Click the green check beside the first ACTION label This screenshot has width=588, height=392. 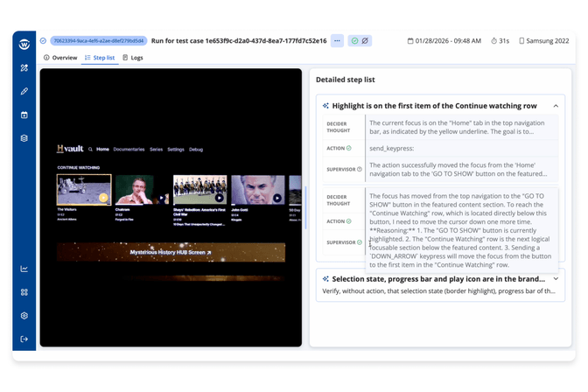[349, 148]
